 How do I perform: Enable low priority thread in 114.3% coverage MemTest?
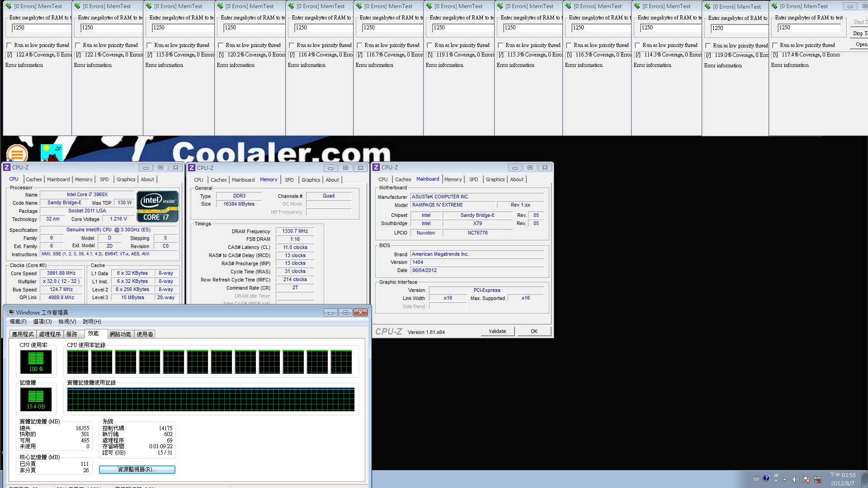tap(637, 45)
